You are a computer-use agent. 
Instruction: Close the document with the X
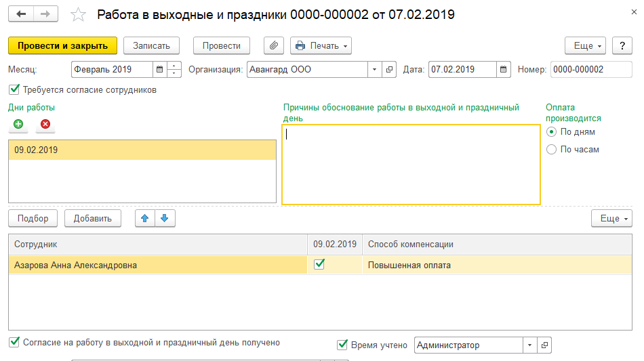pos(634,12)
